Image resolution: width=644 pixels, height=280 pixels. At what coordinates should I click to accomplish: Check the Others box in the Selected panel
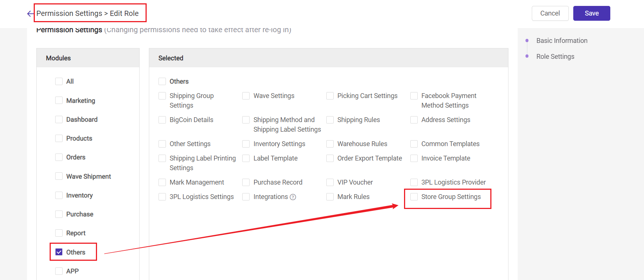pos(162,81)
